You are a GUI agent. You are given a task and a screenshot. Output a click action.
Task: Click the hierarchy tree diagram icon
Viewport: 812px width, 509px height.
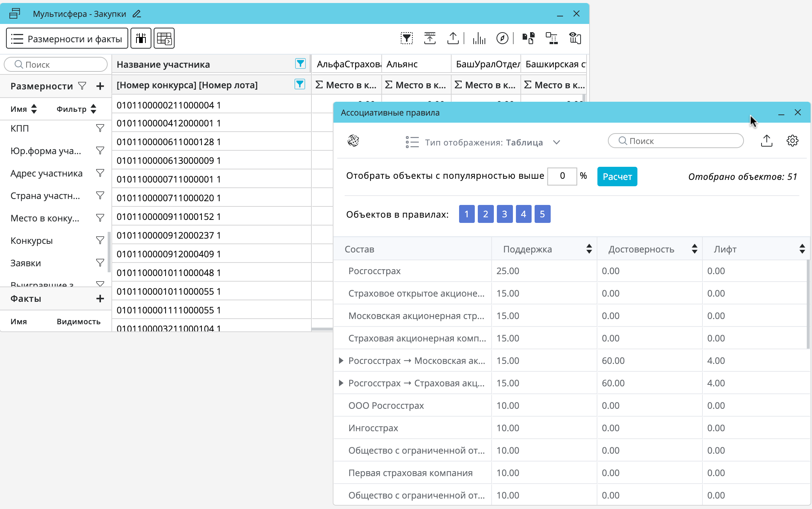551,38
